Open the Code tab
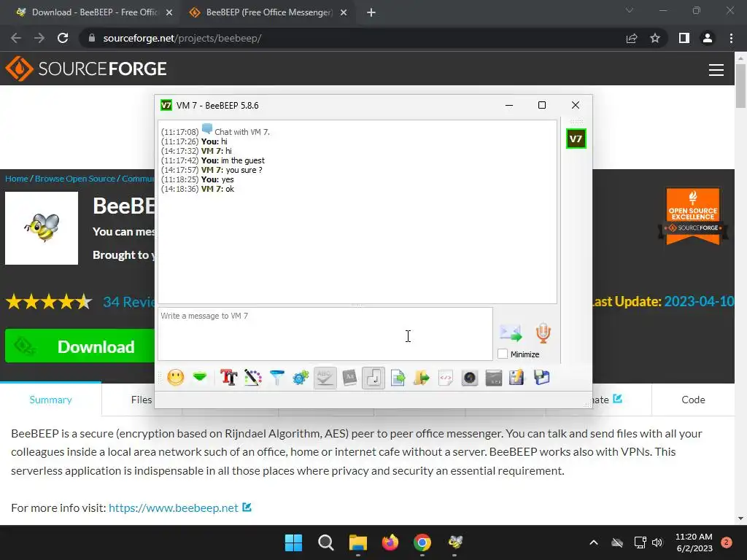Viewport: 747px width, 560px height. [693, 400]
